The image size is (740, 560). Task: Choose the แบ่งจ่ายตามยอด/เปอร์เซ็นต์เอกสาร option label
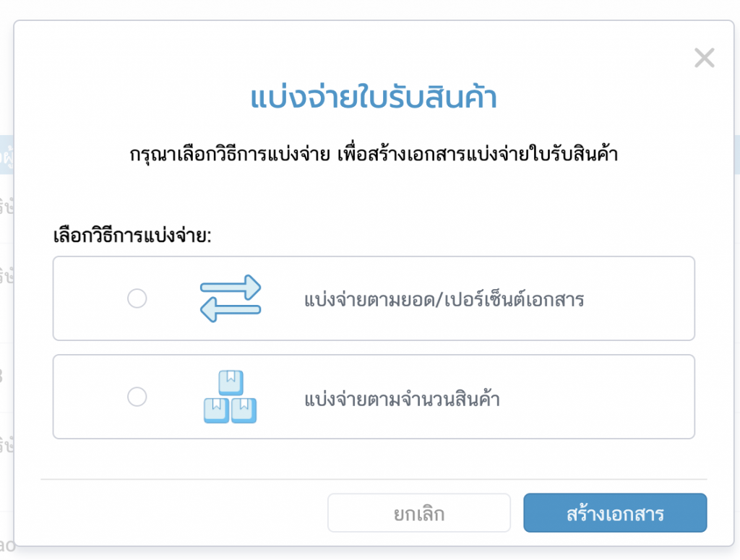(x=444, y=299)
